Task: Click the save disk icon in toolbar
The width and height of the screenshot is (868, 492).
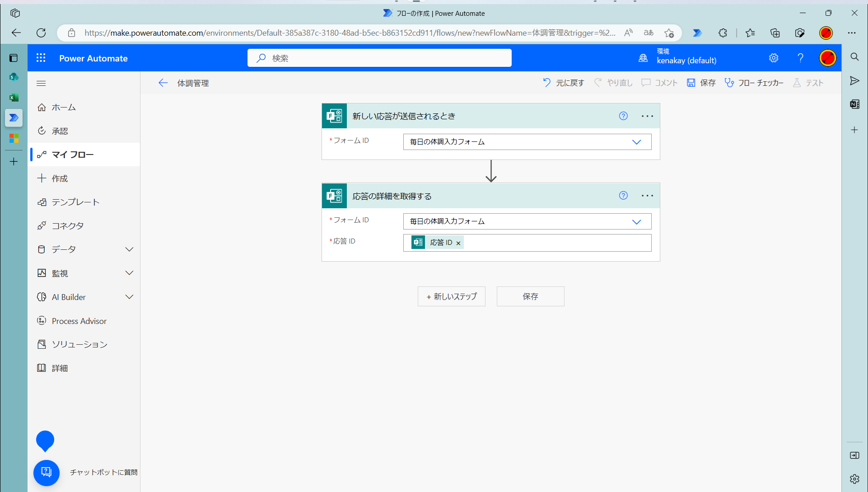Action: [x=691, y=83]
